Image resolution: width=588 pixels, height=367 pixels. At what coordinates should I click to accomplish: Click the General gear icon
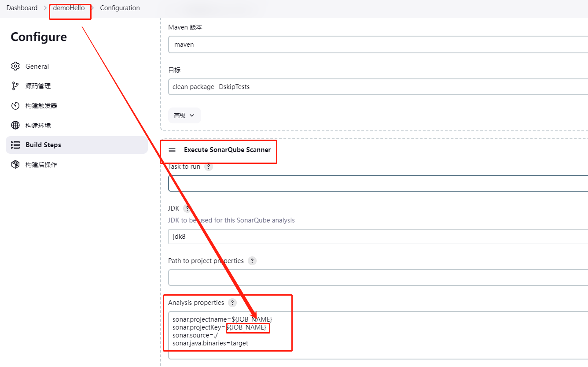(x=15, y=66)
